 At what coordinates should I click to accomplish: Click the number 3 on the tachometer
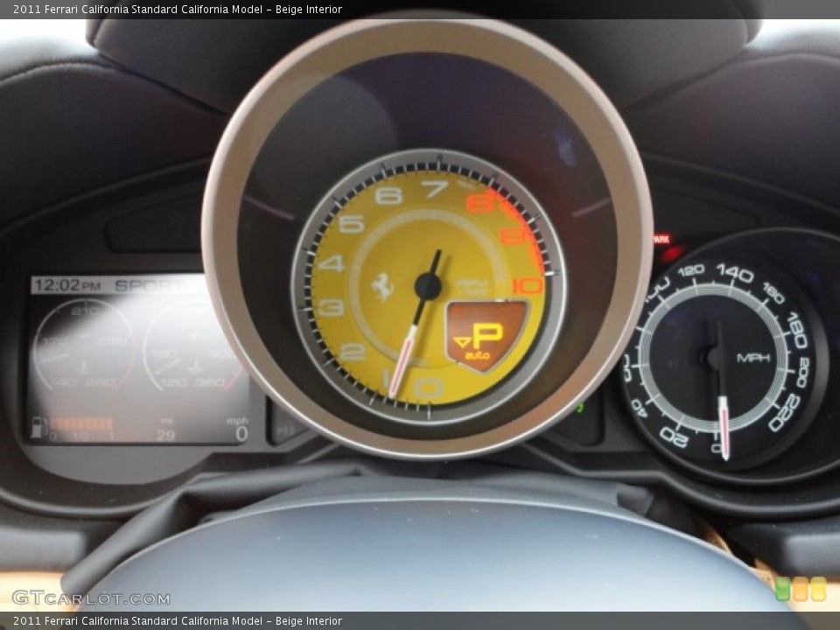(331, 308)
